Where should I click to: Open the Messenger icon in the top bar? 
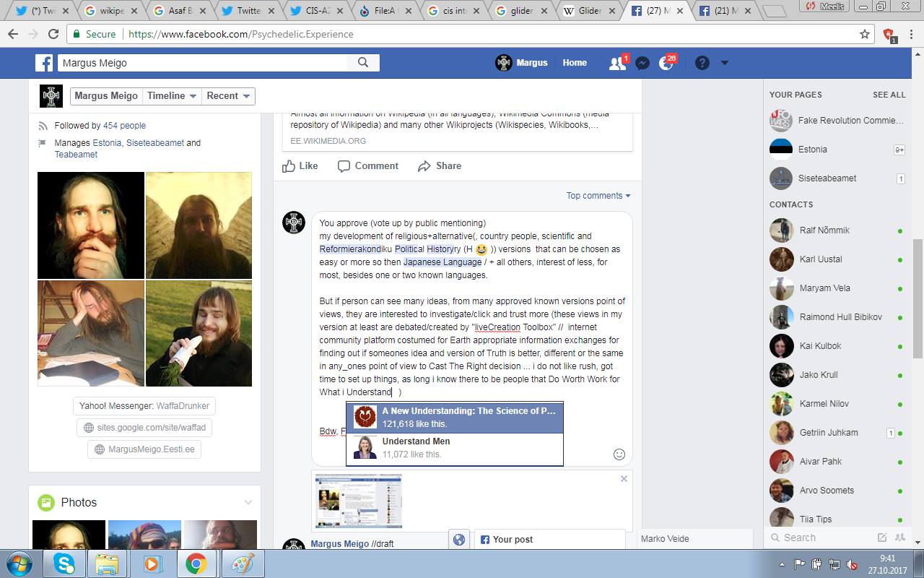[642, 63]
